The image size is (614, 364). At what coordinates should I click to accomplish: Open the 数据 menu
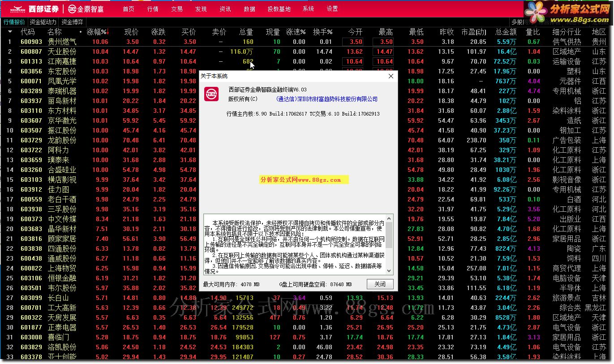pyautogui.click(x=249, y=9)
